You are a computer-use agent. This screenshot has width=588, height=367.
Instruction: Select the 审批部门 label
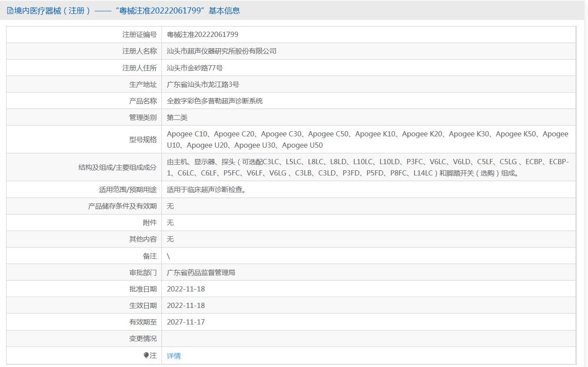click(143, 273)
